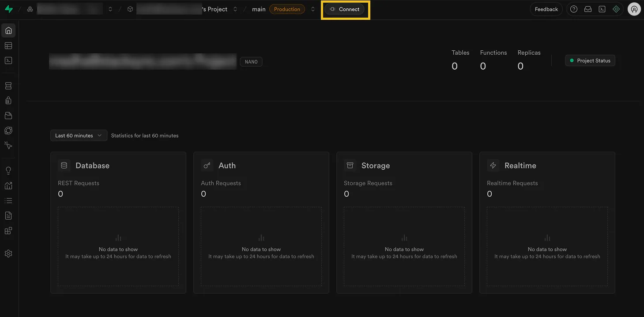Open the Edge Functions sidebar icon
The image size is (644, 317).
(x=8, y=131)
